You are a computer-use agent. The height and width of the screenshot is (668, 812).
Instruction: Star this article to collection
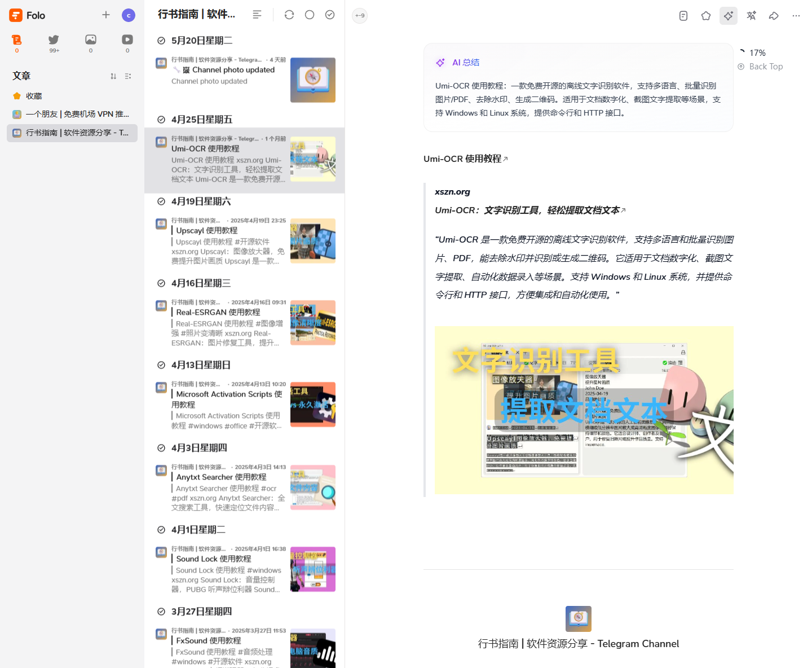coord(706,16)
